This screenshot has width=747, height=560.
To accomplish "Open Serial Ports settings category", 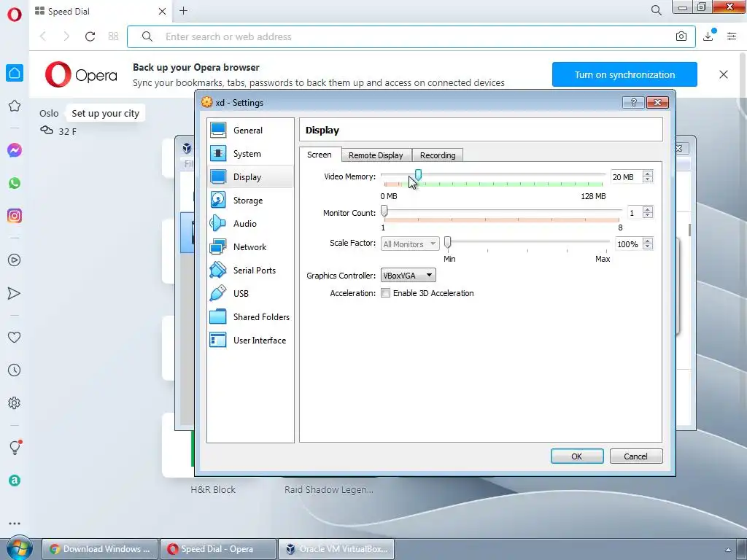I will pyautogui.click(x=250, y=270).
